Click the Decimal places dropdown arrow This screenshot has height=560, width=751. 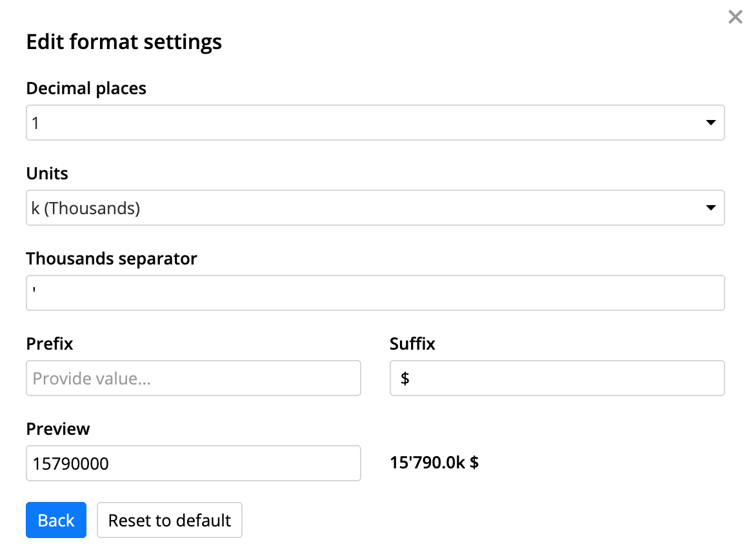click(710, 122)
